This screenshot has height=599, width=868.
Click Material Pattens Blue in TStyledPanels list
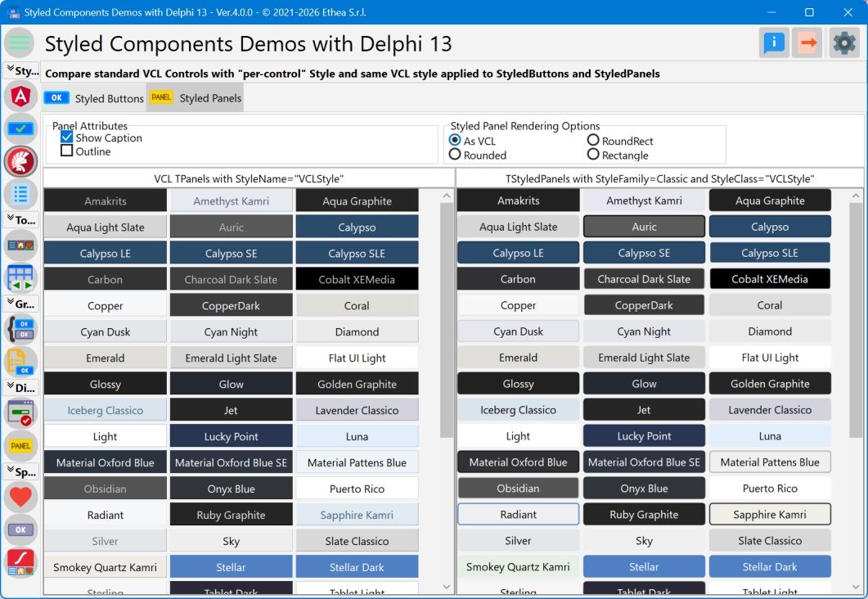pos(770,462)
